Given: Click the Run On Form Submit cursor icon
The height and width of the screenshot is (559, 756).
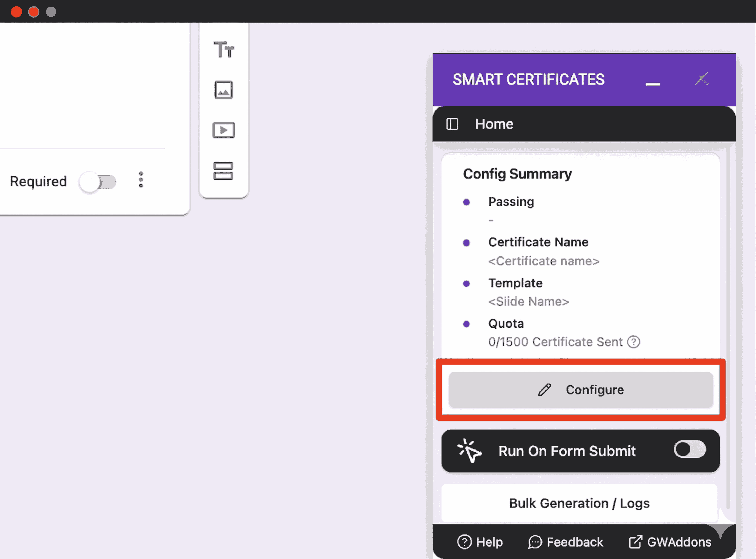Looking at the screenshot, I should pos(469,451).
